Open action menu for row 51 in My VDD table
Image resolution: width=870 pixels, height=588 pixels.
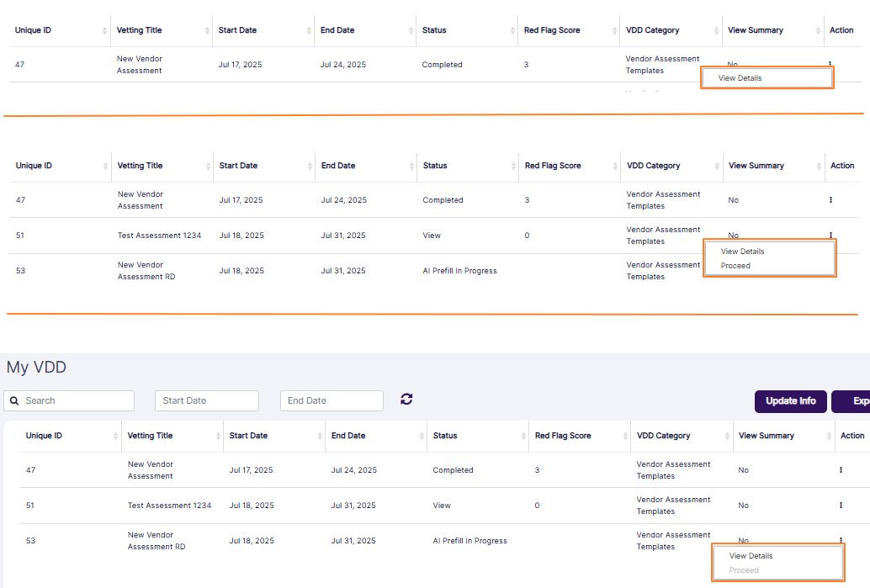click(x=841, y=506)
